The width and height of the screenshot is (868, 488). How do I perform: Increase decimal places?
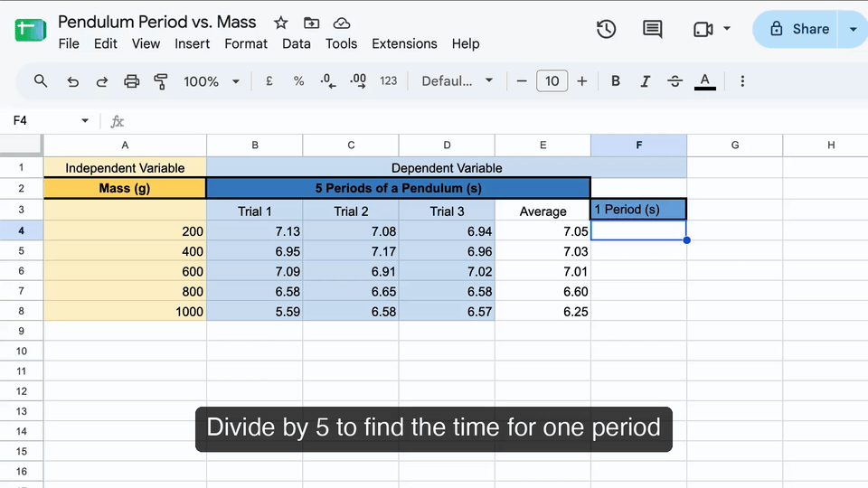(x=358, y=81)
